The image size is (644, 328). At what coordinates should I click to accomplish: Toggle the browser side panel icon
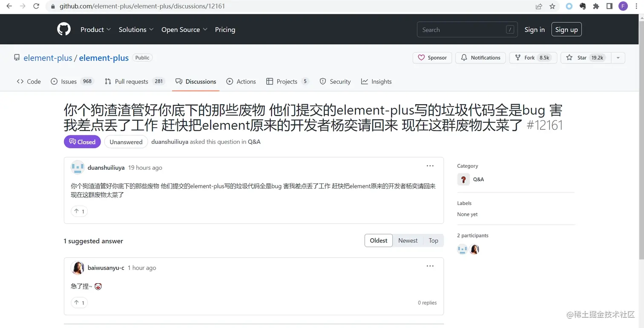[609, 6]
